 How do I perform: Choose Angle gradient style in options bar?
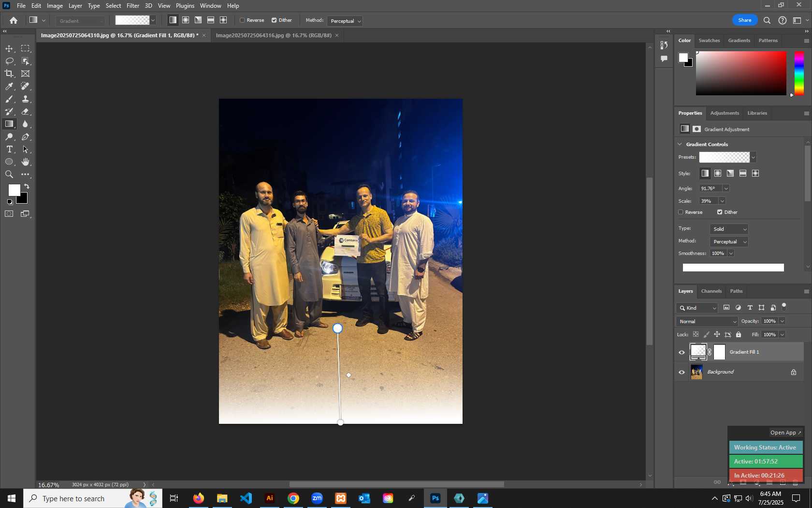click(198, 20)
